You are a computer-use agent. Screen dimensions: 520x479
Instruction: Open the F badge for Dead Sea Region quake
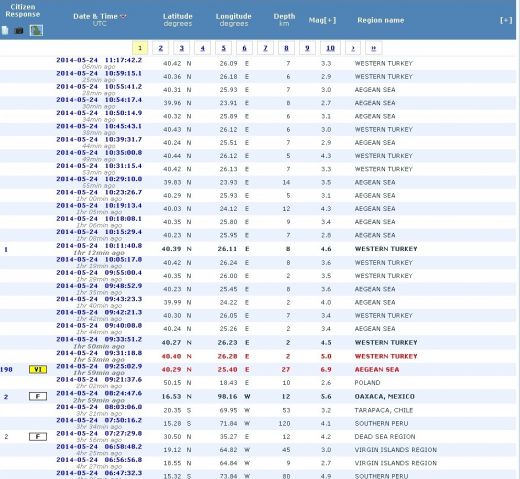click(x=38, y=436)
